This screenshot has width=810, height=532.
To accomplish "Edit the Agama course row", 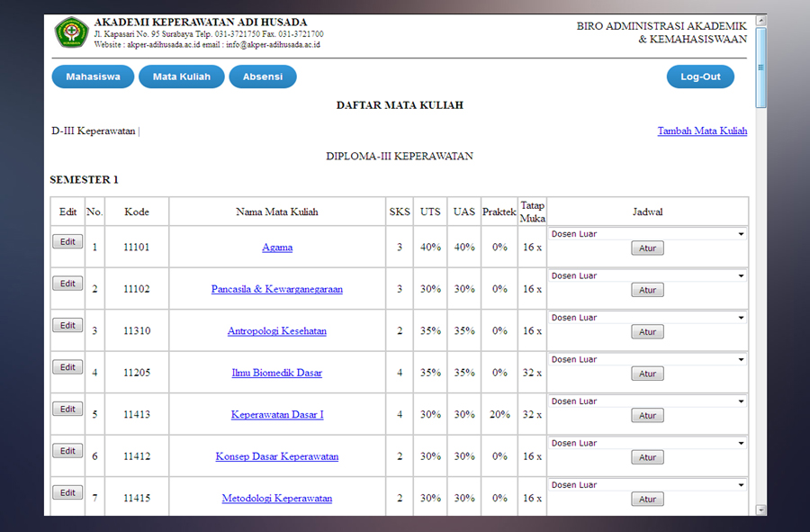I will pos(67,242).
